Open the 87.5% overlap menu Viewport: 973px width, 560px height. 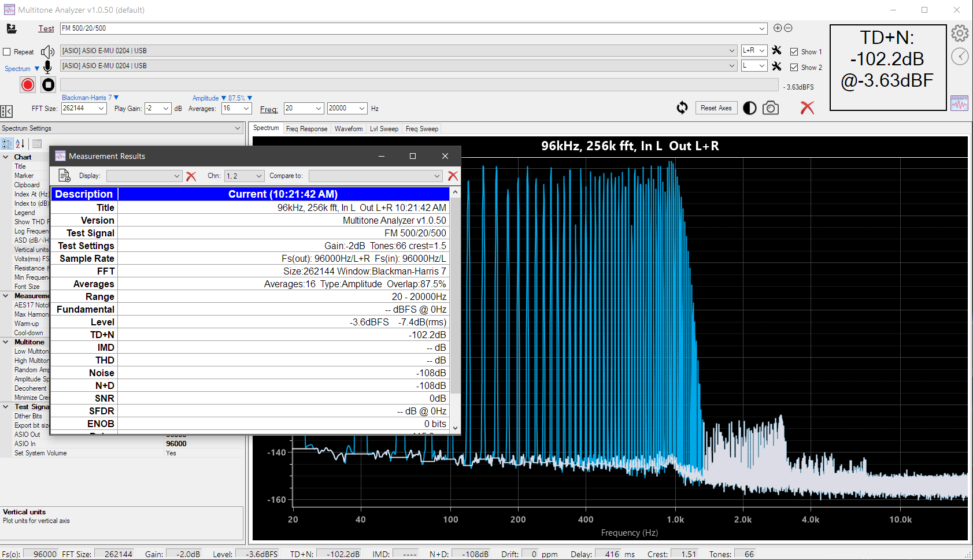click(x=240, y=98)
